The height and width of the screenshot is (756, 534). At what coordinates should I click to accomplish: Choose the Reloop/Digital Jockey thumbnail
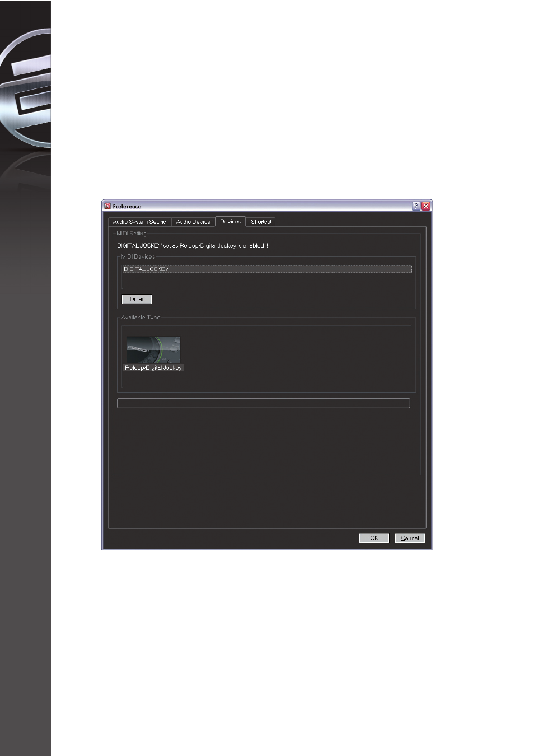coord(153,350)
